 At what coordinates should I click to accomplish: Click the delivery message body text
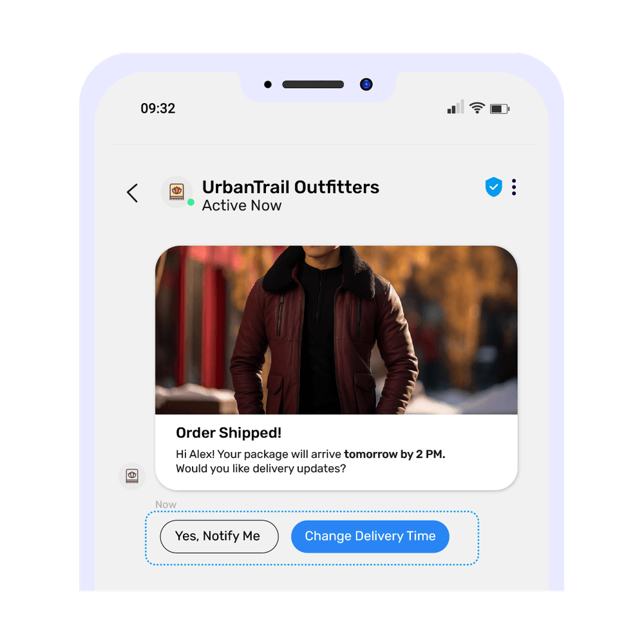point(310,461)
